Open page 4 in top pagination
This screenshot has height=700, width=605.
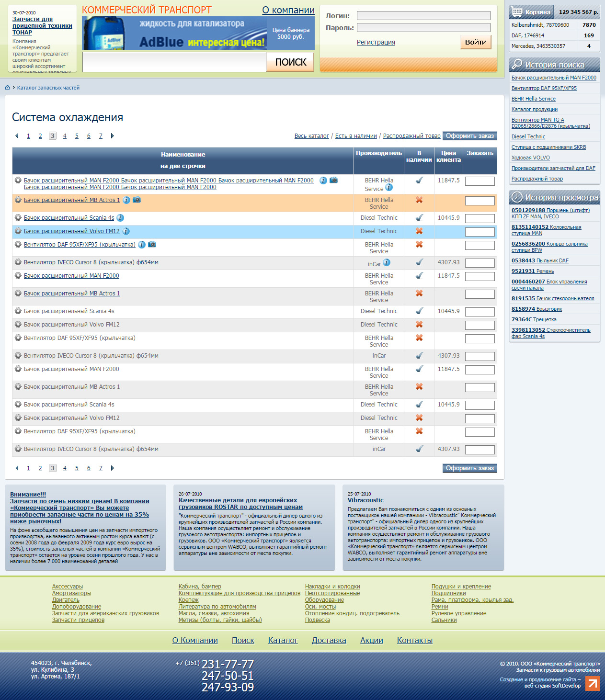coord(65,136)
